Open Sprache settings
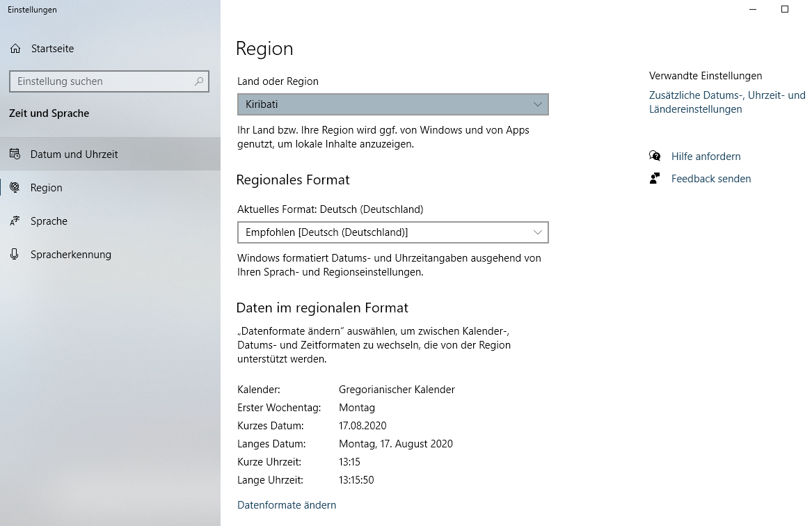The height and width of the screenshot is (526, 812). tap(110, 221)
